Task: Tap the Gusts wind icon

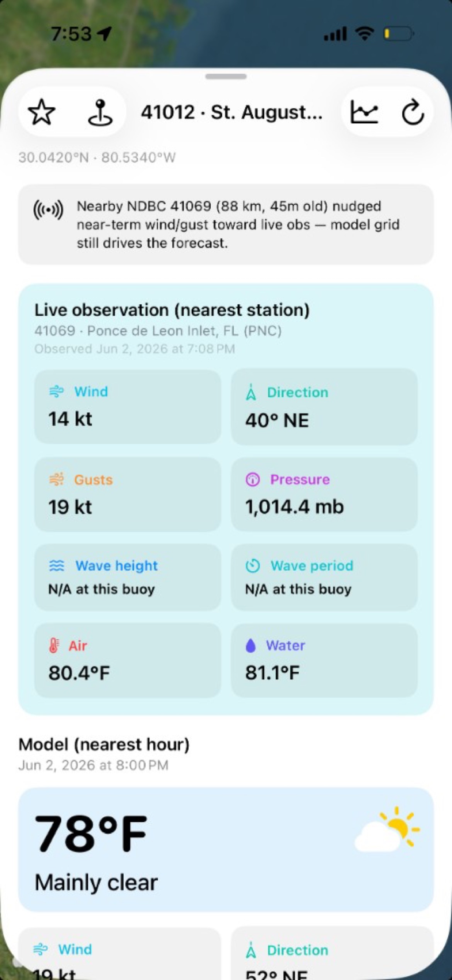Action: pos(57,479)
